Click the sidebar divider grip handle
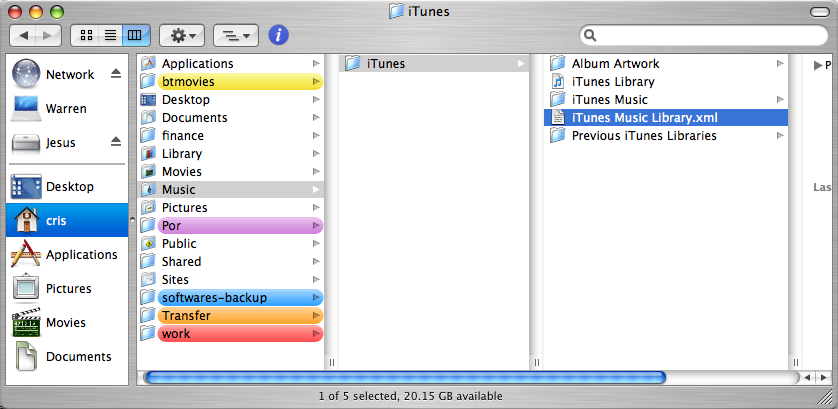The image size is (838, 409). click(132, 220)
